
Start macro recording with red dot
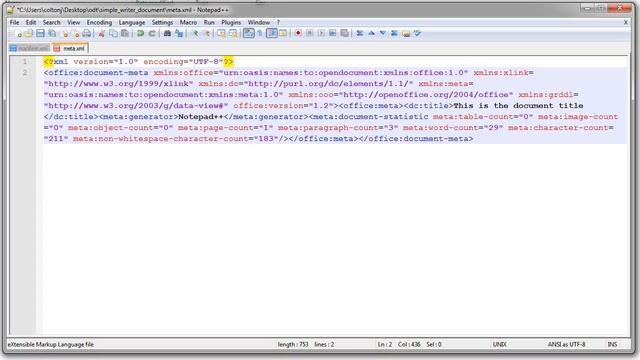click(298, 34)
